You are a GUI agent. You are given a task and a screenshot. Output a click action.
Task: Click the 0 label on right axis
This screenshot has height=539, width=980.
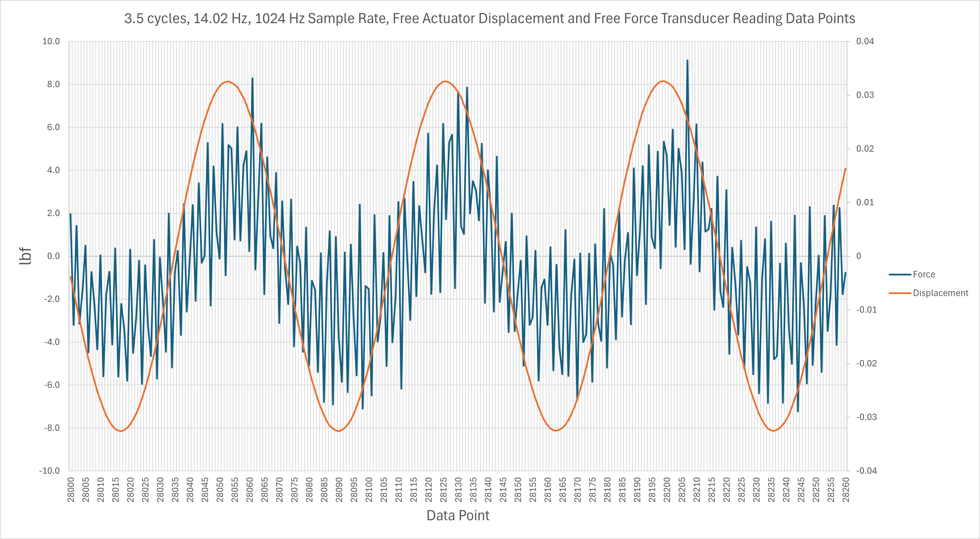pos(859,256)
